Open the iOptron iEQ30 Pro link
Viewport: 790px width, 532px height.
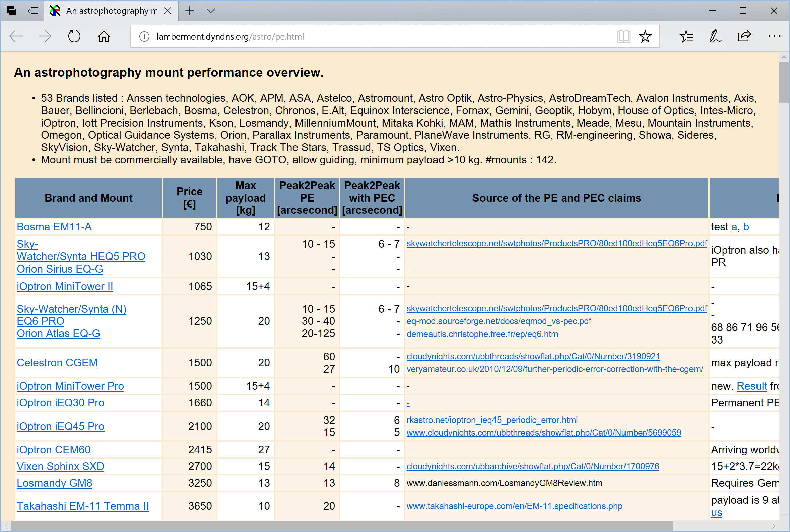click(60, 403)
